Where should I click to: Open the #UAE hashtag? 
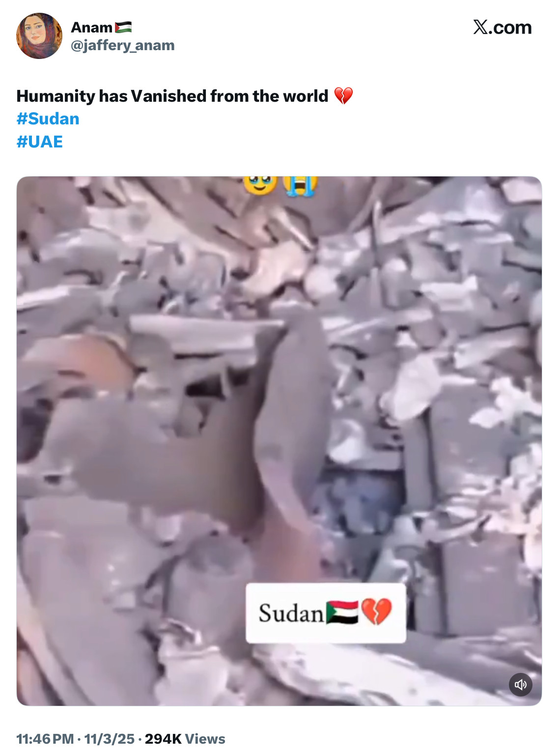(x=40, y=142)
